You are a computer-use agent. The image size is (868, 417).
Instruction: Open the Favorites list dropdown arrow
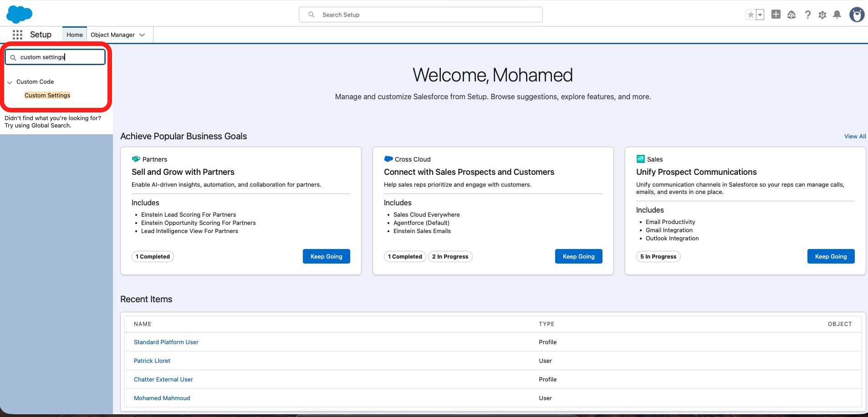coord(760,15)
